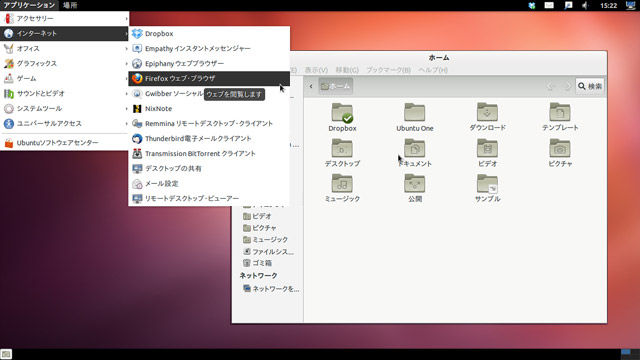
Task: Open ドキュメント folder icon
Action: [415, 153]
